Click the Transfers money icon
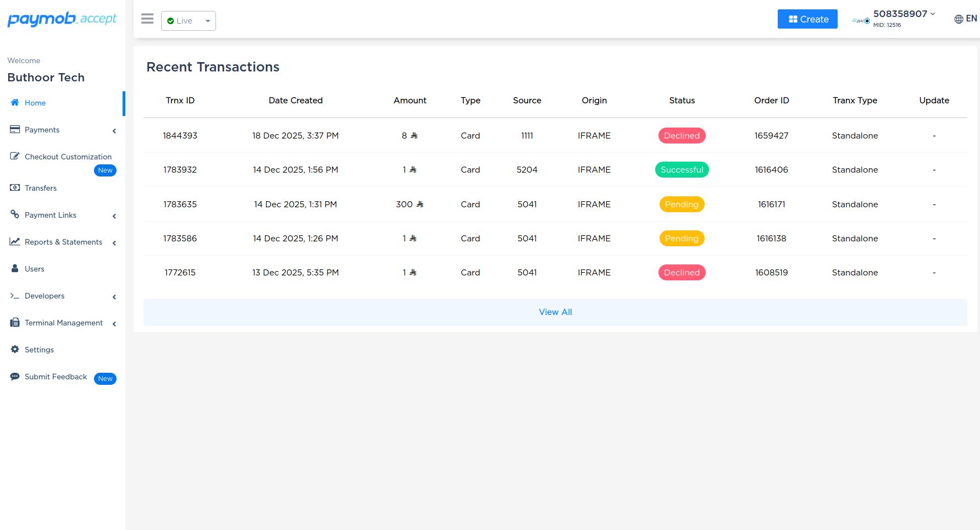 15,188
